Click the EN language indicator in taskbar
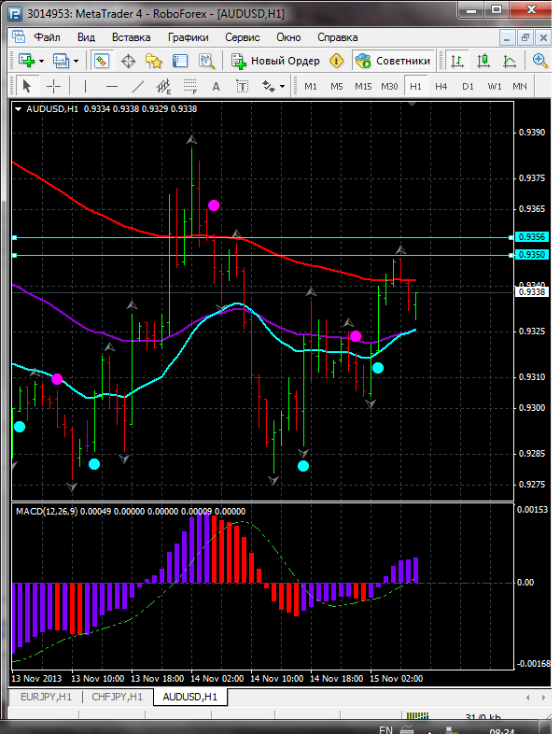The width and height of the screenshot is (560, 734). click(385, 729)
